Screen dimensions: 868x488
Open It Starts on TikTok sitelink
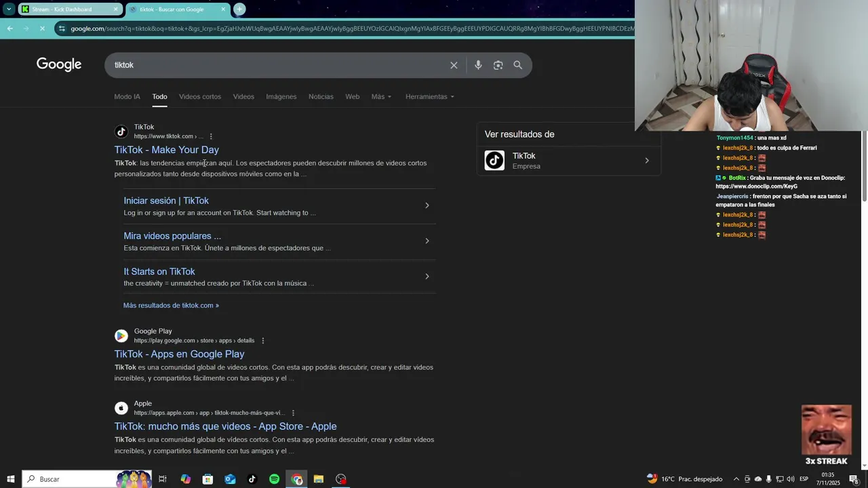coord(159,272)
